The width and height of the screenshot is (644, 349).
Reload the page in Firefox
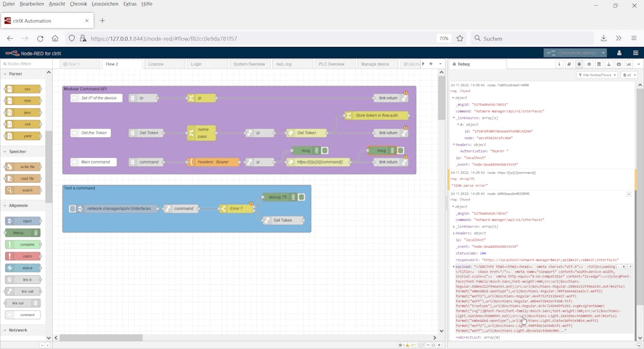coord(40,38)
